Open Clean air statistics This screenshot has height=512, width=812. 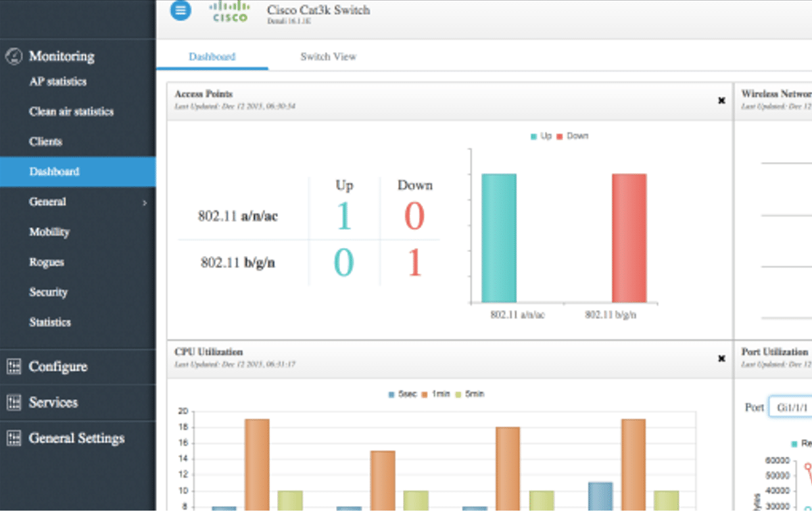[72, 112]
